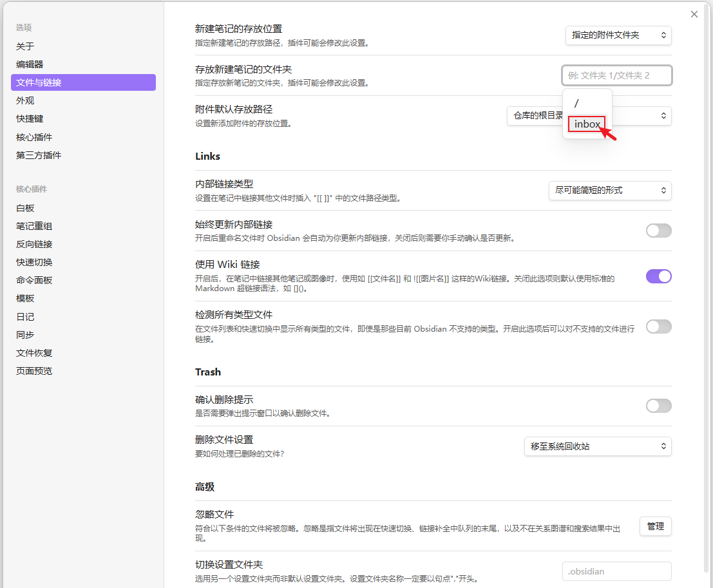Turn on 确认删除提示 toggle

pos(658,405)
